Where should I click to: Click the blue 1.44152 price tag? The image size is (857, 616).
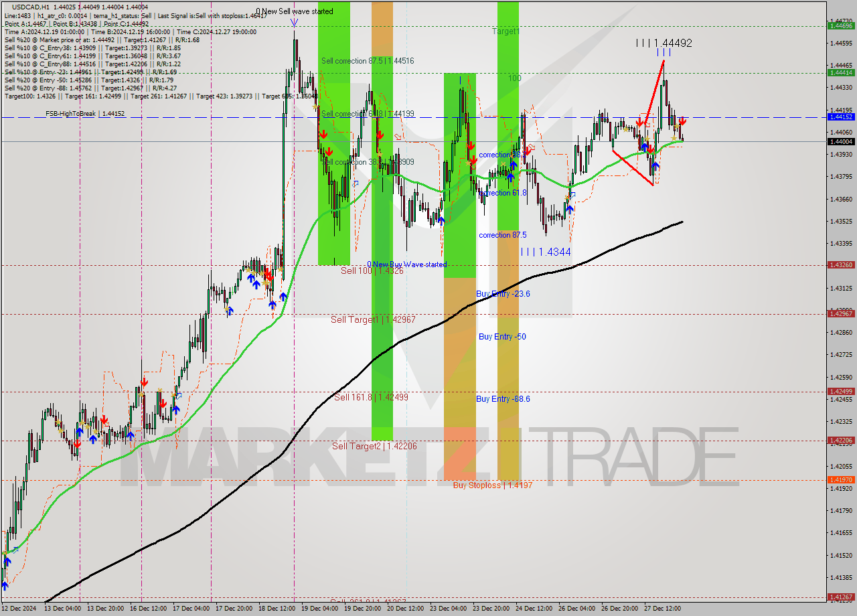(840, 117)
